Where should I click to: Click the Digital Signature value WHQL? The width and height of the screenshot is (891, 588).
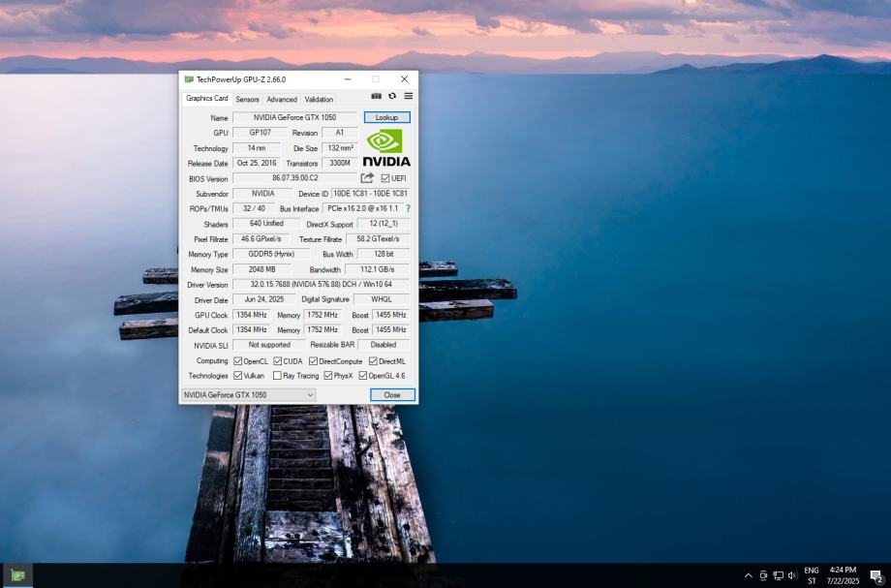[382, 299]
